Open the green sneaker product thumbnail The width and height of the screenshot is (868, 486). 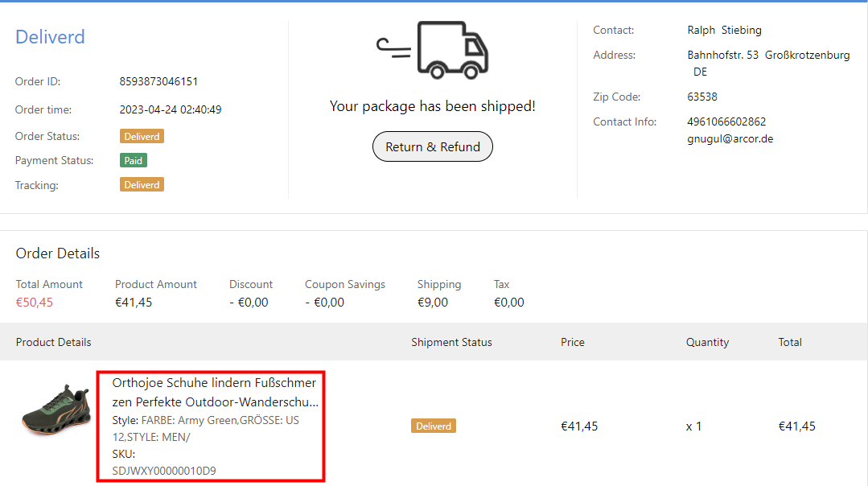click(x=55, y=410)
